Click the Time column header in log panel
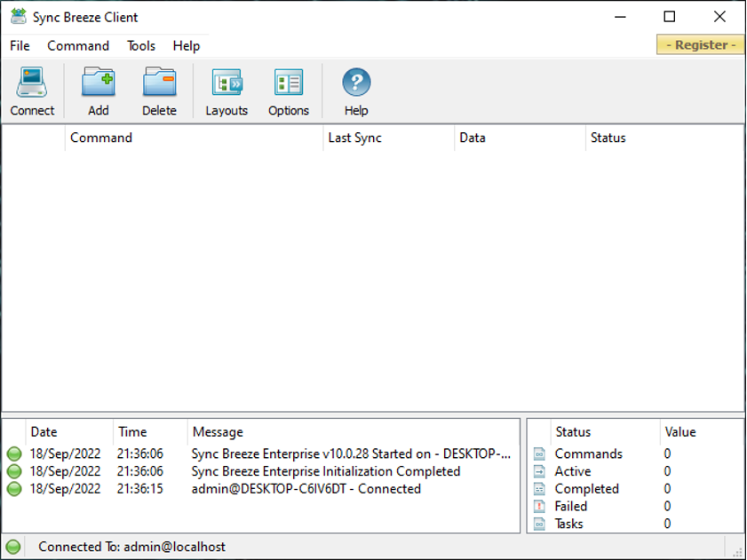Viewport: 747px width, 560px height. click(x=150, y=432)
